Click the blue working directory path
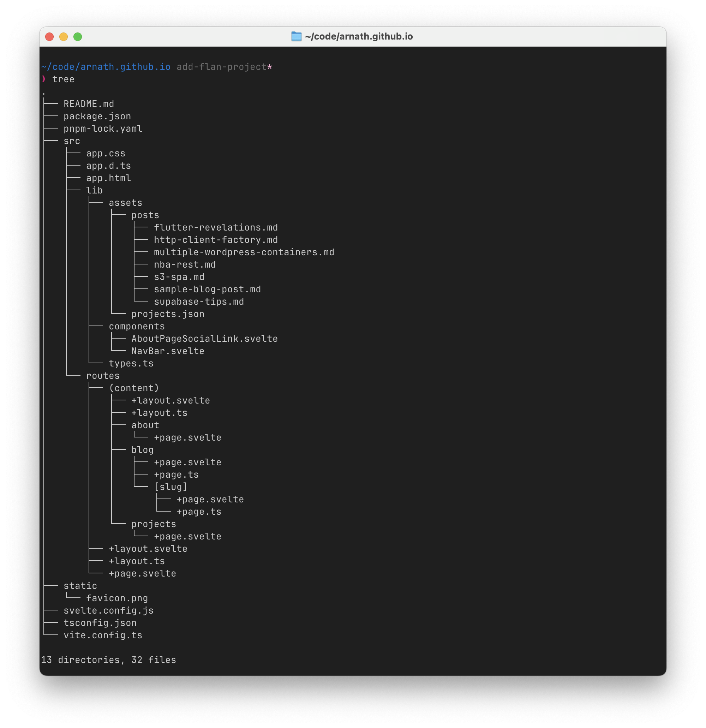 point(106,67)
